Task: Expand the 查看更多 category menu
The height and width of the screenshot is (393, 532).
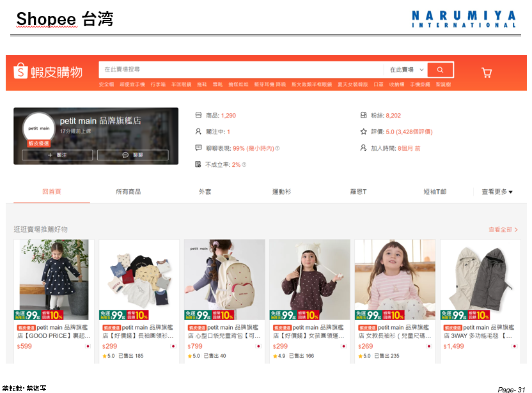Action: 497,192
